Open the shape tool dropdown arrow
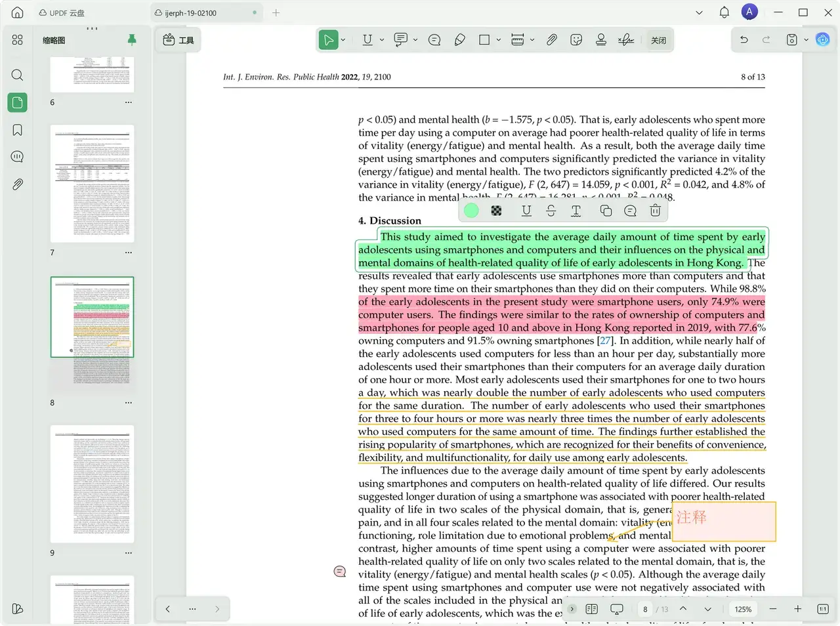 pos(499,40)
